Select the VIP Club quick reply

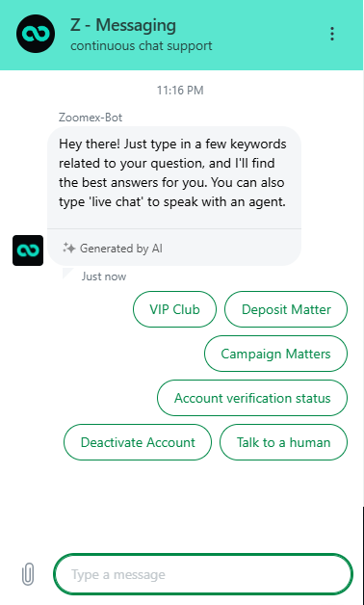click(x=174, y=309)
